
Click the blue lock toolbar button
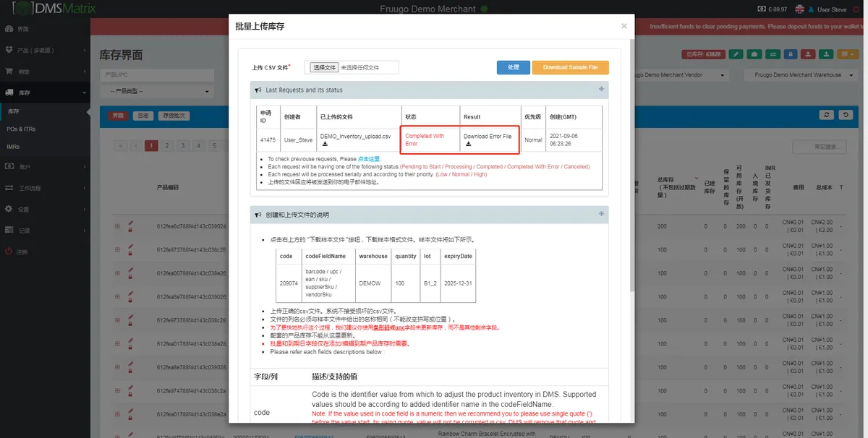click(x=790, y=54)
